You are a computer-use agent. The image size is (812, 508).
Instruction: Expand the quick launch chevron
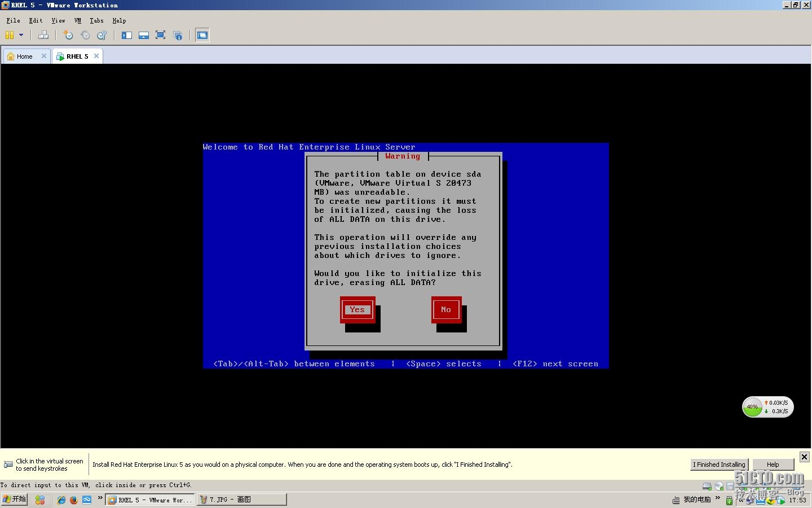click(100, 498)
